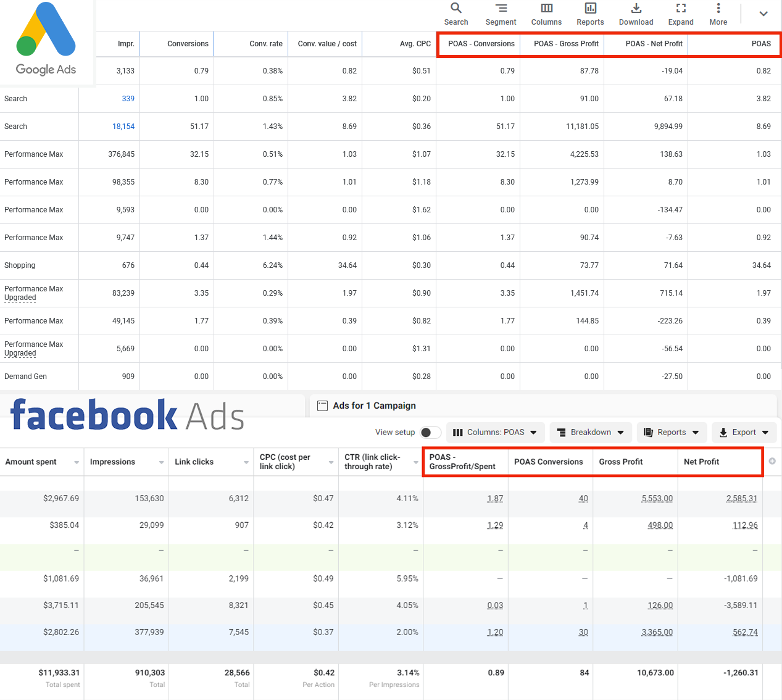Click the Demand Gen campaign type cell
This screenshot has height=700, width=782.
[x=25, y=377]
